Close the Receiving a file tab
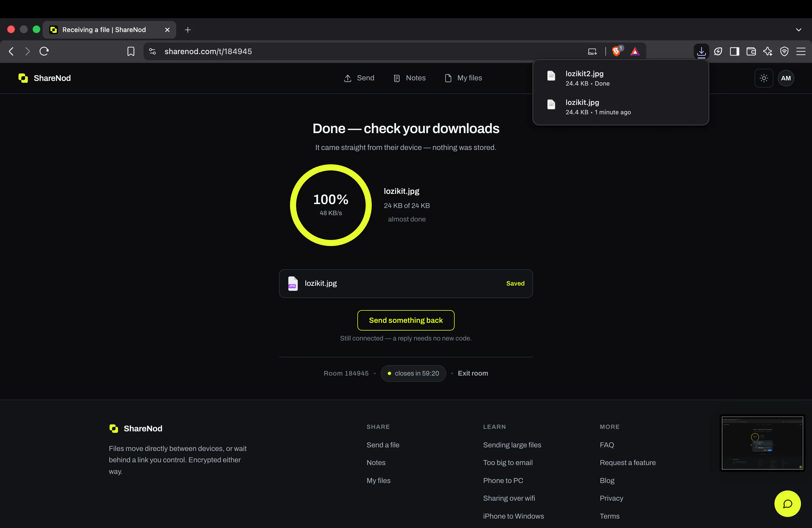 pyautogui.click(x=167, y=30)
